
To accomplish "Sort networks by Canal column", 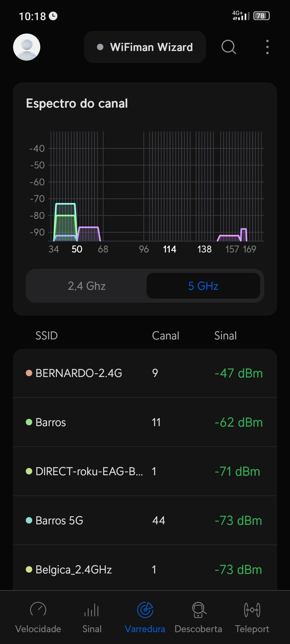I will [x=165, y=336].
